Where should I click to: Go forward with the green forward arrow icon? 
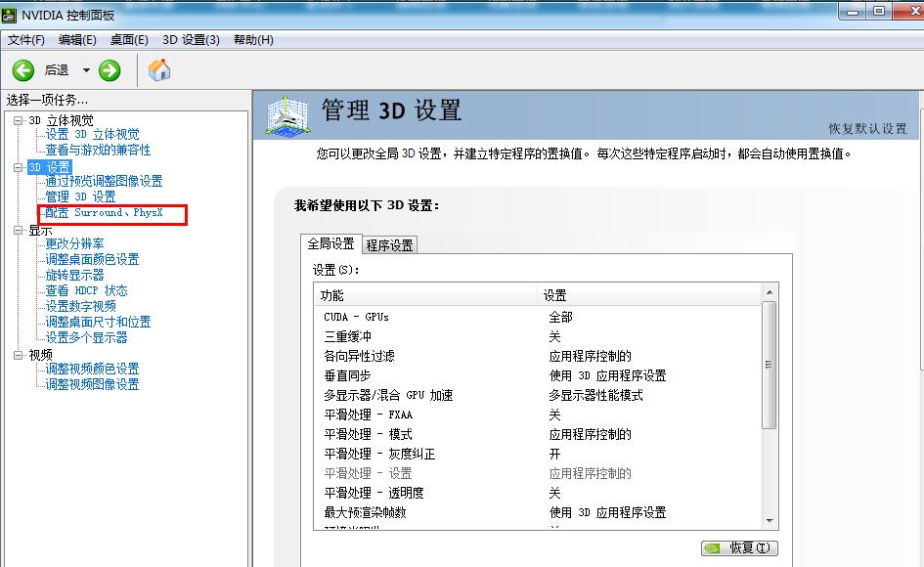(x=108, y=69)
